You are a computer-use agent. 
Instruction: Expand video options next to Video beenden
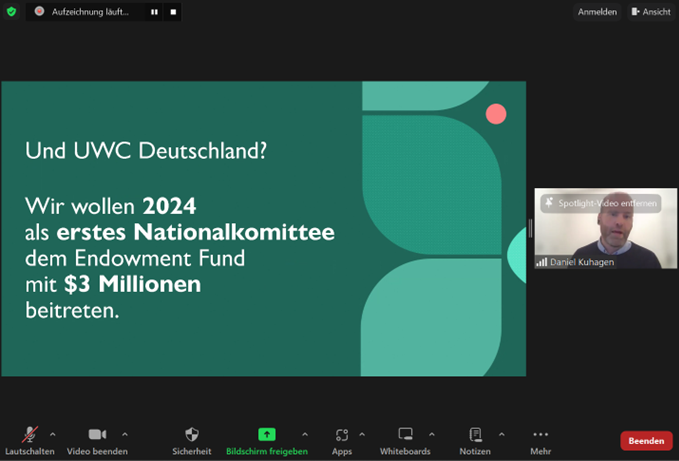[125, 434]
